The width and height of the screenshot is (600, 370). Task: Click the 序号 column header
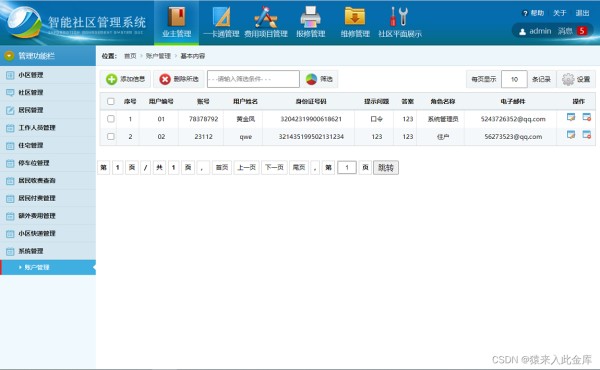(130, 101)
